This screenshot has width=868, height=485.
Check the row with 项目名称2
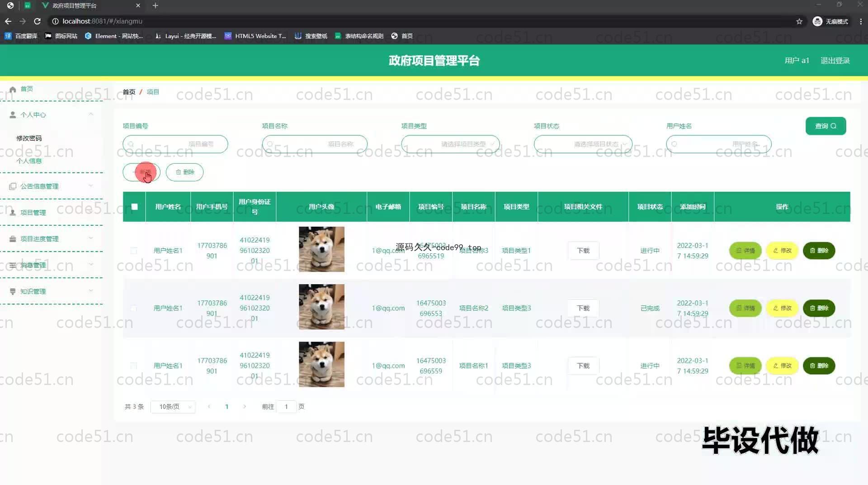[x=133, y=308]
